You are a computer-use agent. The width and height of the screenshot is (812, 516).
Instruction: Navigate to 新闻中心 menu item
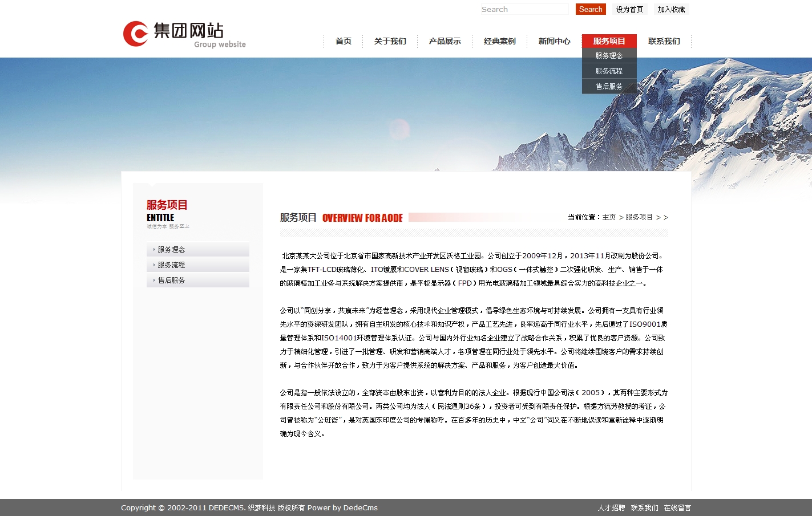click(555, 41)
